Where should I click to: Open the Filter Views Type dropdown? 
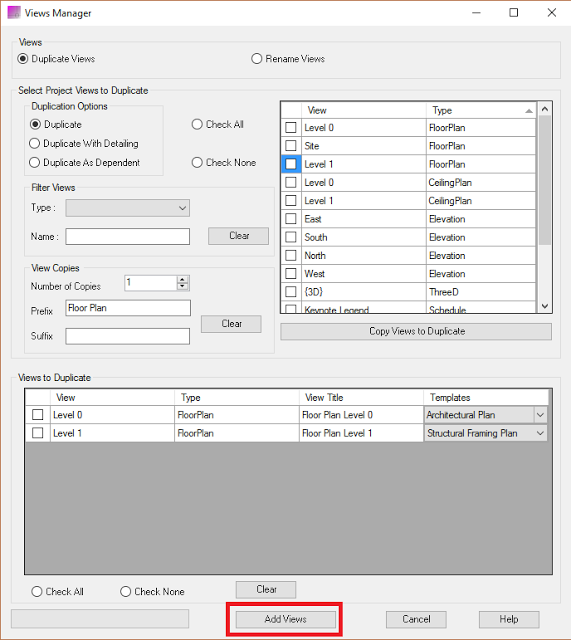128,208
